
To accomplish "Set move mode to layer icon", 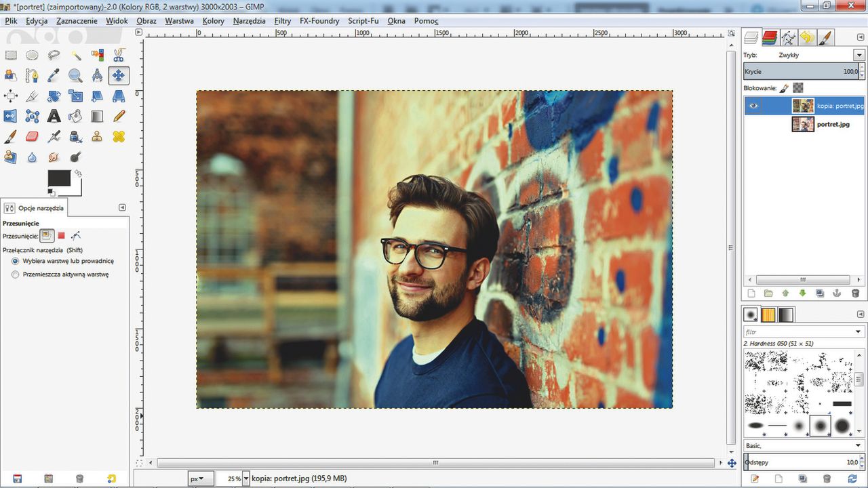I will click(47, 236).
